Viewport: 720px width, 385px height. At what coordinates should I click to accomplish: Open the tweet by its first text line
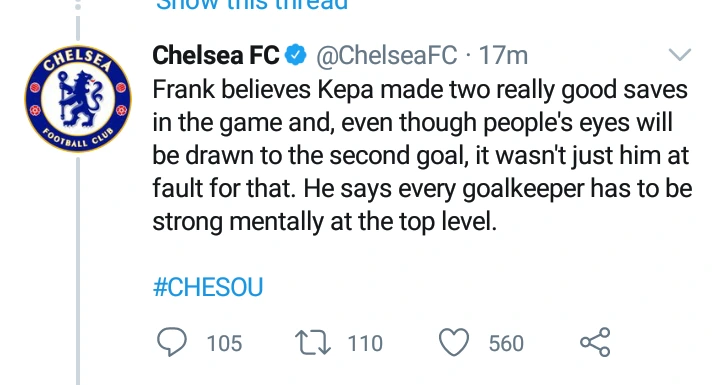[x=420, y=90]
